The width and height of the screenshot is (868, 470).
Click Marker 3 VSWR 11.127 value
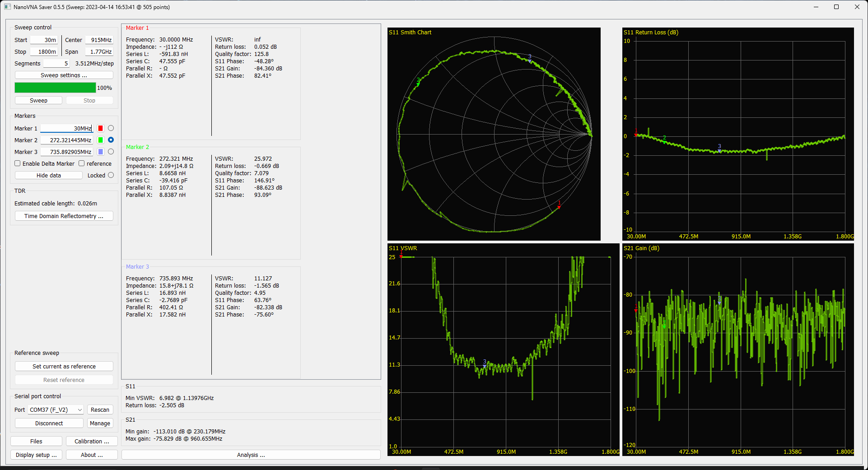[263, 278]
